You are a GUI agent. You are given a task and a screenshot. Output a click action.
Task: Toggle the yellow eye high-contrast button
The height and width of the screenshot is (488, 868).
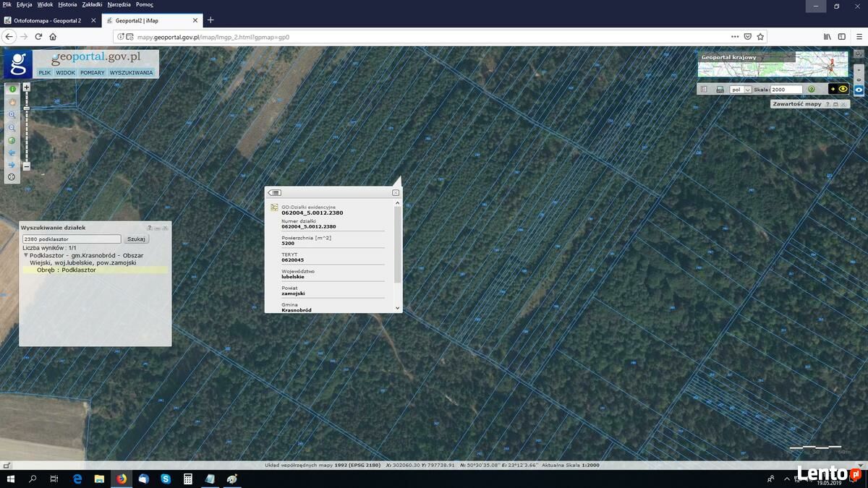click(x=839, y=89)
